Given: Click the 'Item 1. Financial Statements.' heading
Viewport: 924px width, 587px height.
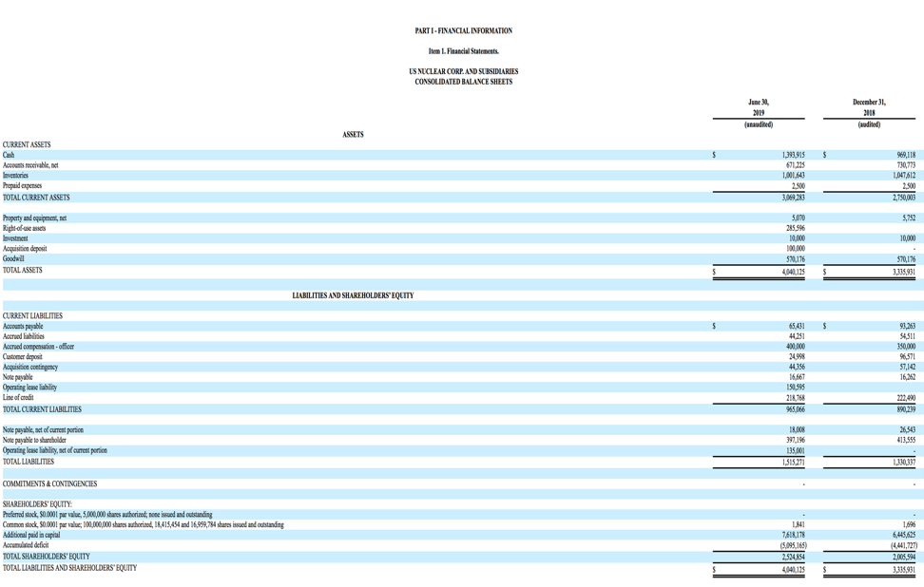Looking at the screenshot, I should point(463,51).
